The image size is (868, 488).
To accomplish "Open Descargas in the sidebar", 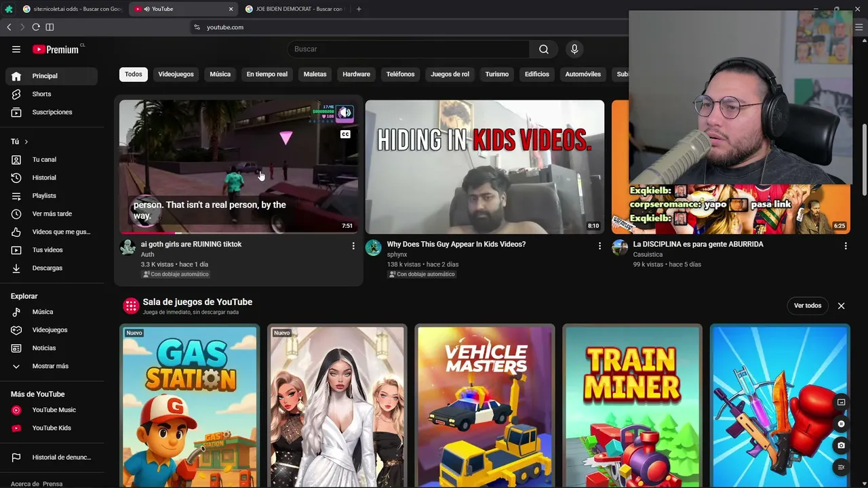I will point(52,268).
